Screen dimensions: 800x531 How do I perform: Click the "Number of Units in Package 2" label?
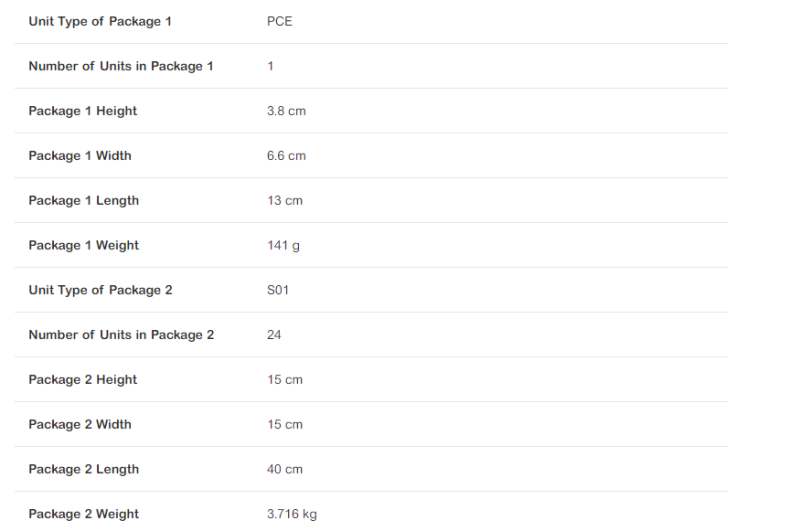click(x=121, y=335)
